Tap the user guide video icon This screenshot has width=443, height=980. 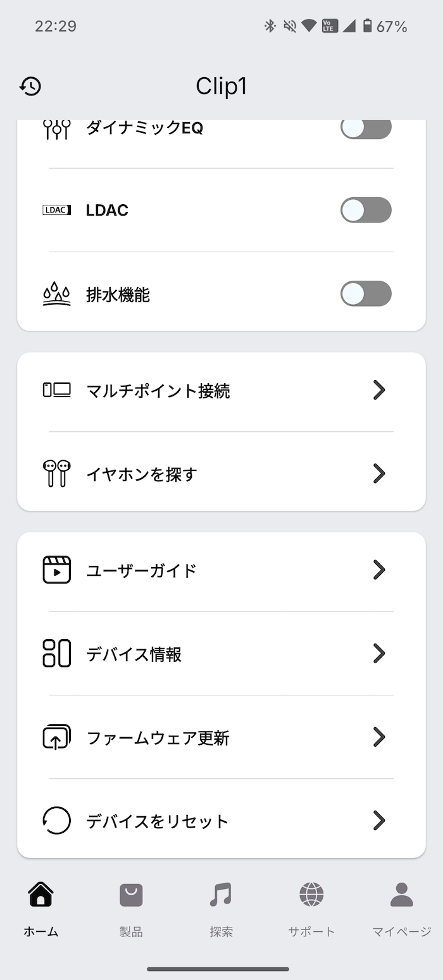(56, 570)
